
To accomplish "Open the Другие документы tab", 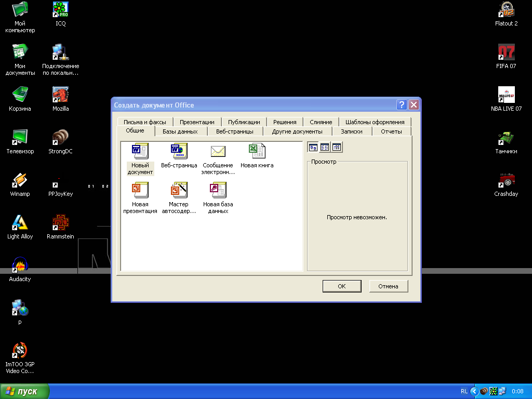I will 297,131.
